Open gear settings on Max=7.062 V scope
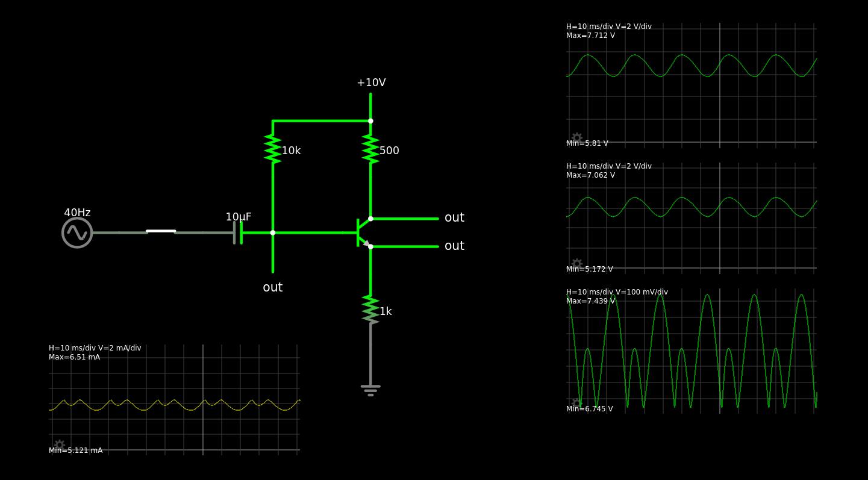This screenshot has height=480, width=868. coord(576,264)
